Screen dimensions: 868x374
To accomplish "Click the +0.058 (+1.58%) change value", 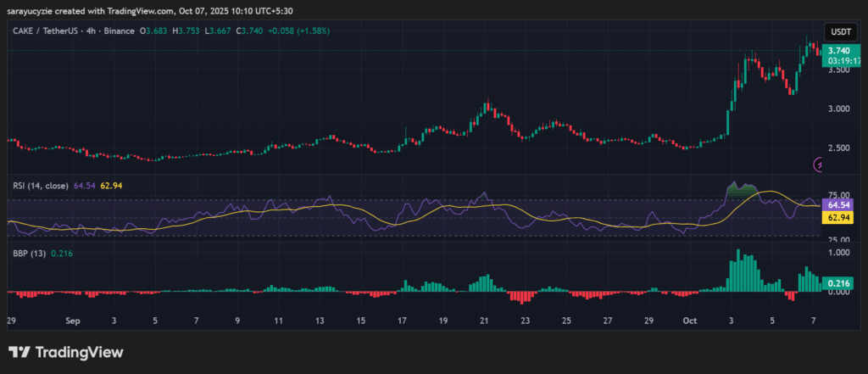I will (299, 31).
